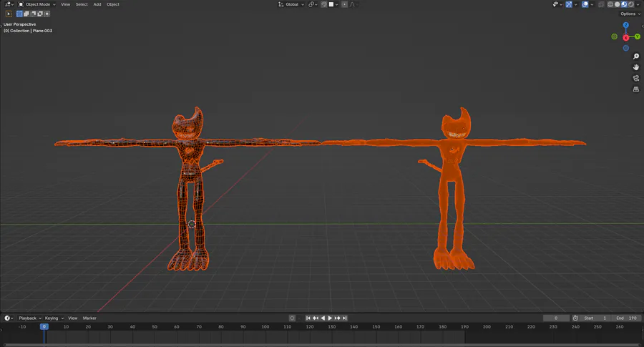Open the gizmo settings dropdown arrow
644x347 pixels.
576,4
